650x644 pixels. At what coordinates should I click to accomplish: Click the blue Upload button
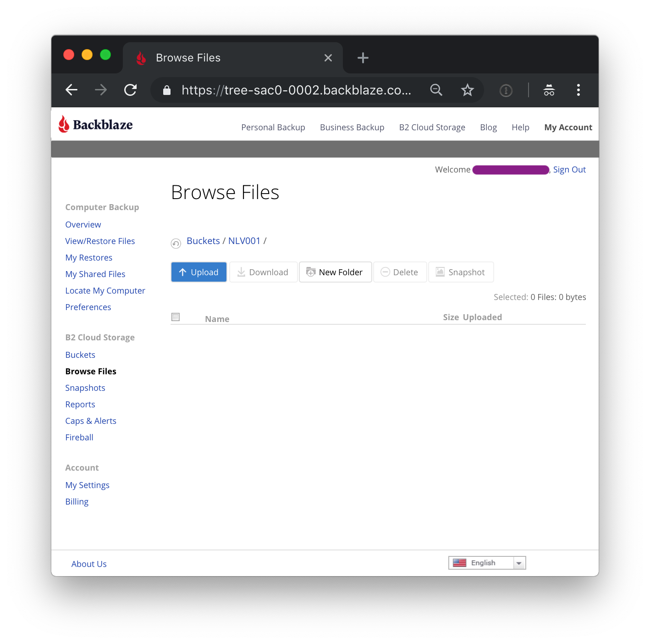point(199,272)
